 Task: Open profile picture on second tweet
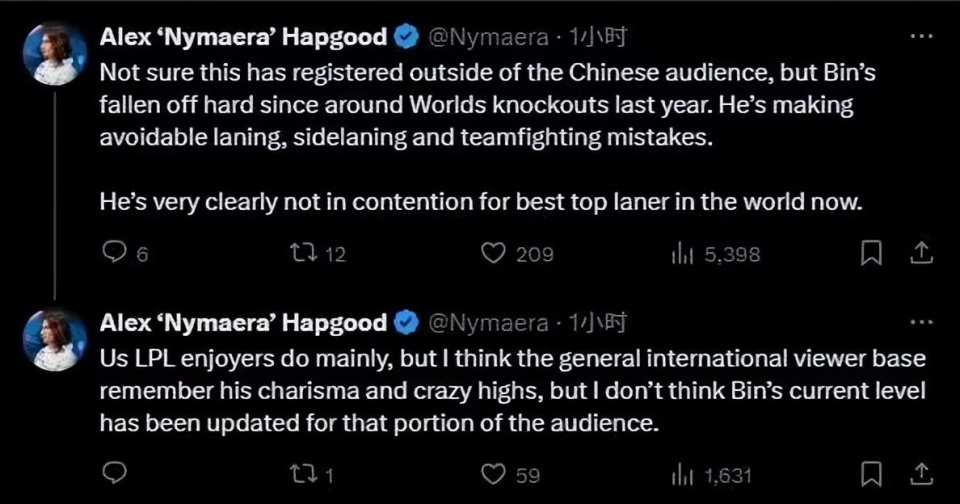click(55, 340)
